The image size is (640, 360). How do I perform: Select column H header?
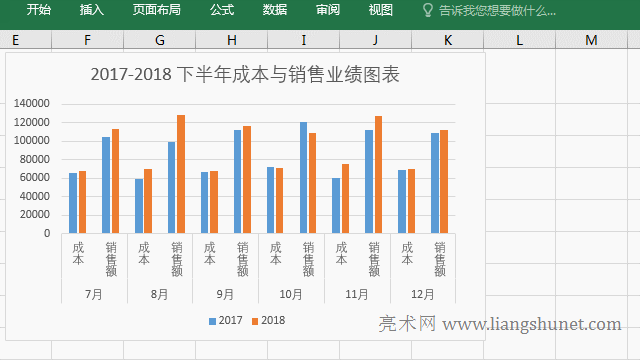pyautogui.click(x=231, y=40)
